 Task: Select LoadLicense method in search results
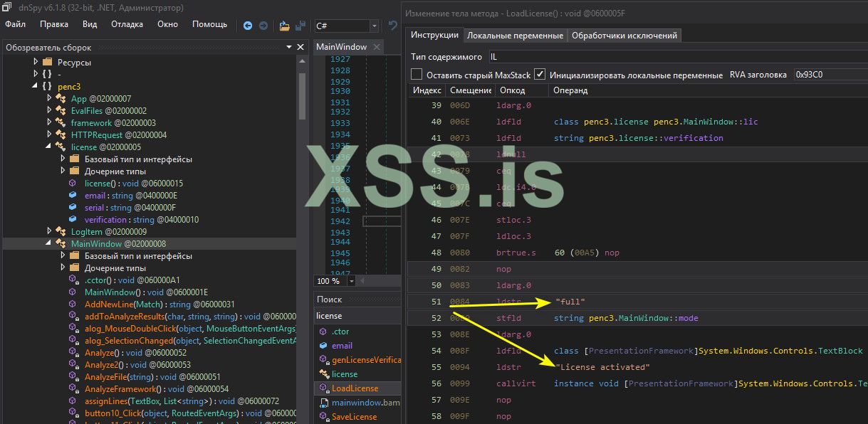point(355,388)
